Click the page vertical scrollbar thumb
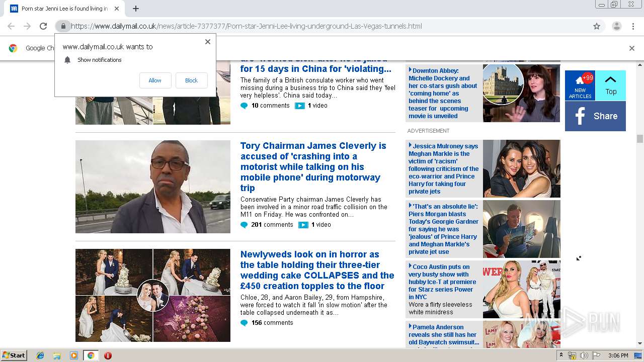Viewport: 644px width, 362px height. (640, 139)
